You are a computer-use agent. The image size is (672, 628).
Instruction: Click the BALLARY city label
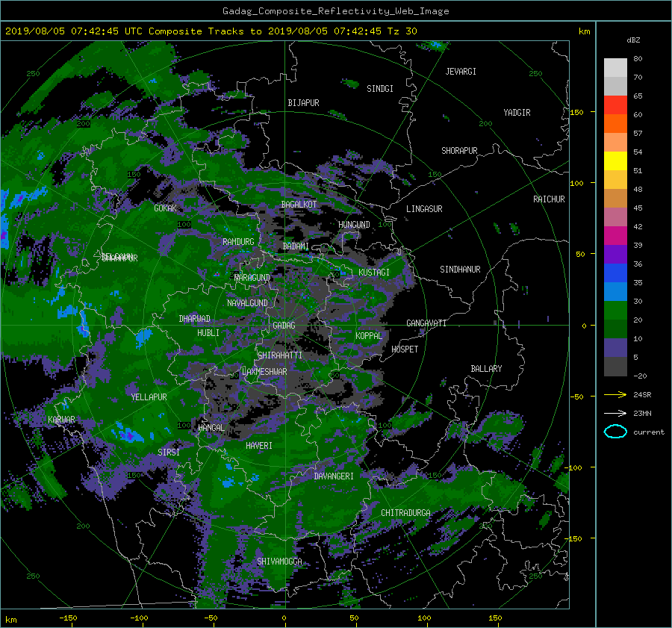(486, 369)
